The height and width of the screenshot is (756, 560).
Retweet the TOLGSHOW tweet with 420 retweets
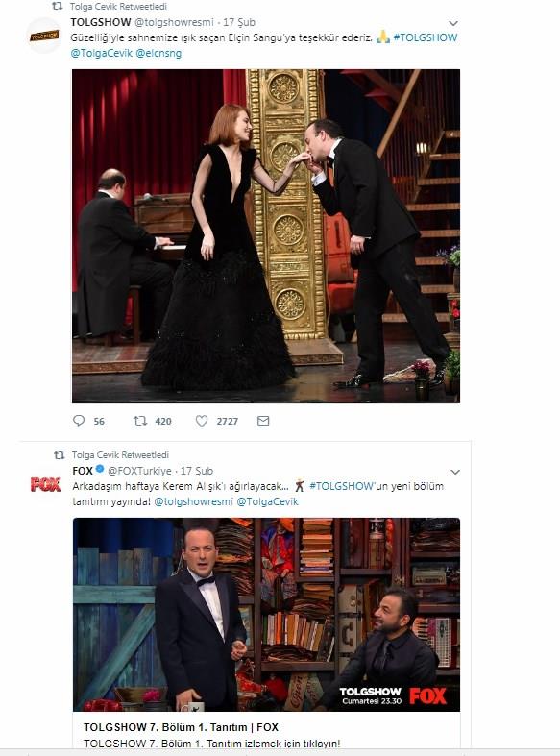(140, 421)
